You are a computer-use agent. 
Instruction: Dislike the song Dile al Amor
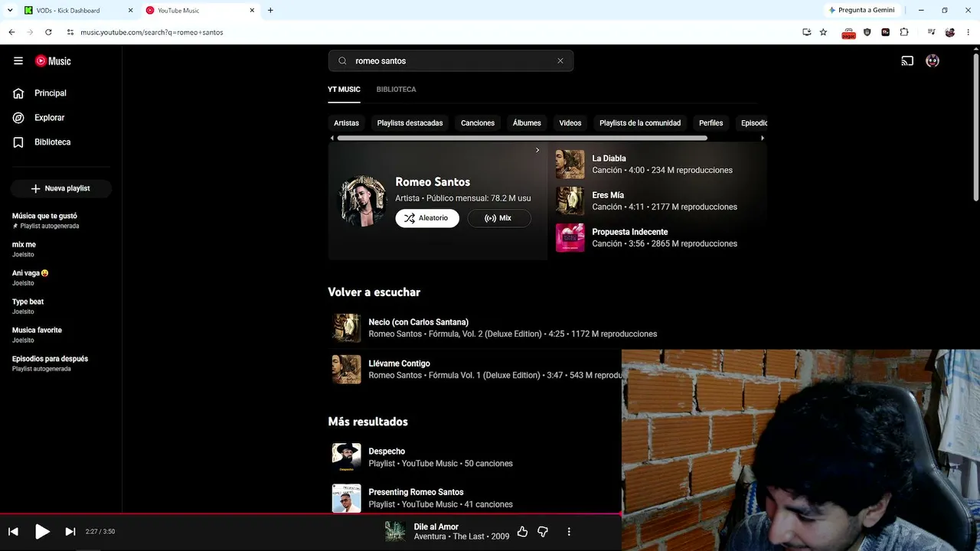click(543, 532)
